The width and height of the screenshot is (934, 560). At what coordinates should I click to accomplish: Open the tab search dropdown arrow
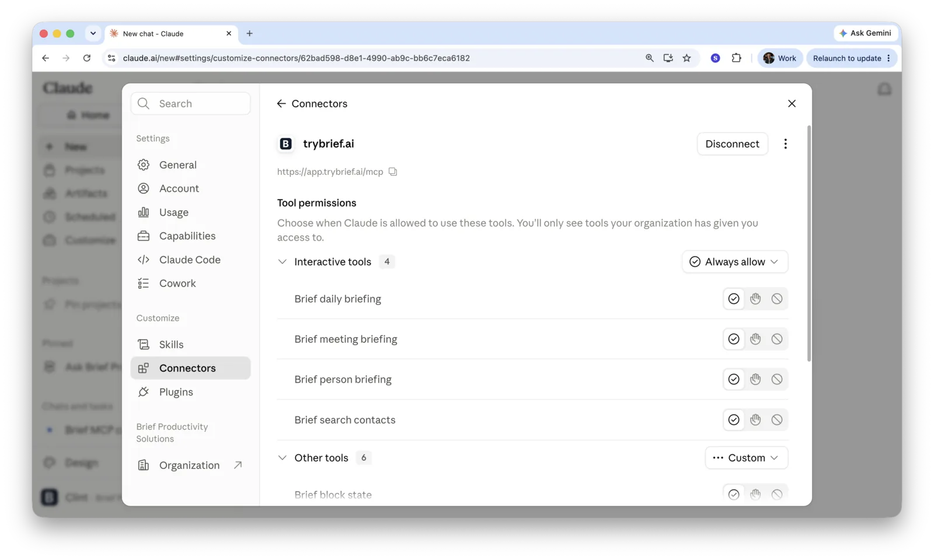[x=93, y=34]
